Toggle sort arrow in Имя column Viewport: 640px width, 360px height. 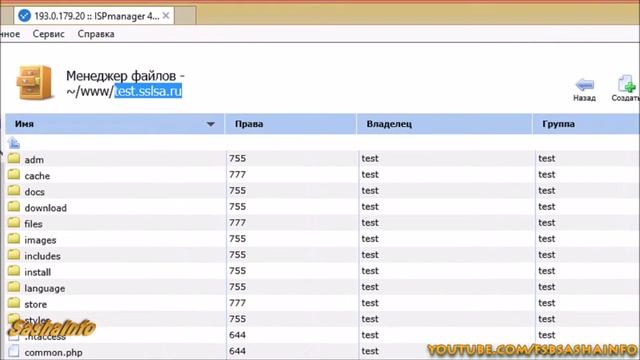(x=211, y=124)
